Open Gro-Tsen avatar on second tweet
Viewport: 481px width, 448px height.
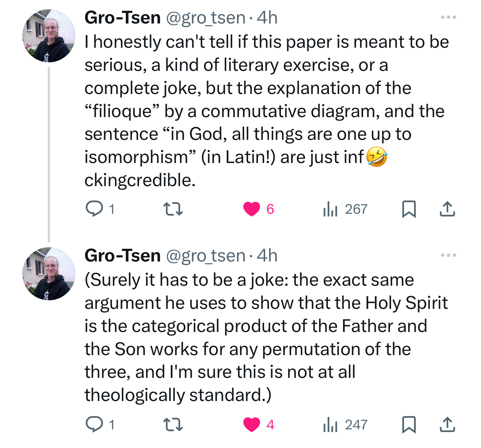49,274
